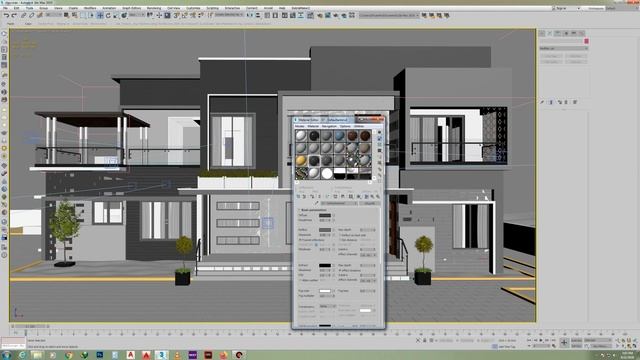The image size is (640, 360).
Task: Remove modifier from the stack
Action: coord(566,102)
